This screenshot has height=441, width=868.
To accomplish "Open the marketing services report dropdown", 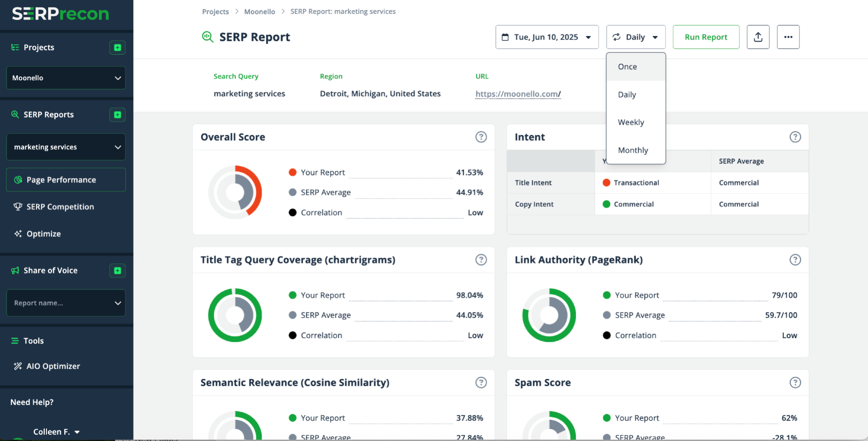I will (x=66, y=147).
